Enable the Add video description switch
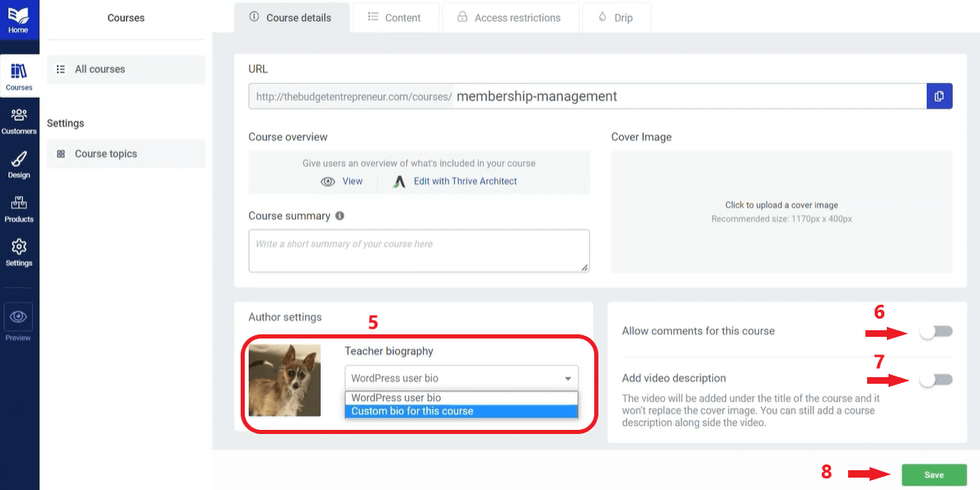 pyautogui.click(x=936, y=380)
